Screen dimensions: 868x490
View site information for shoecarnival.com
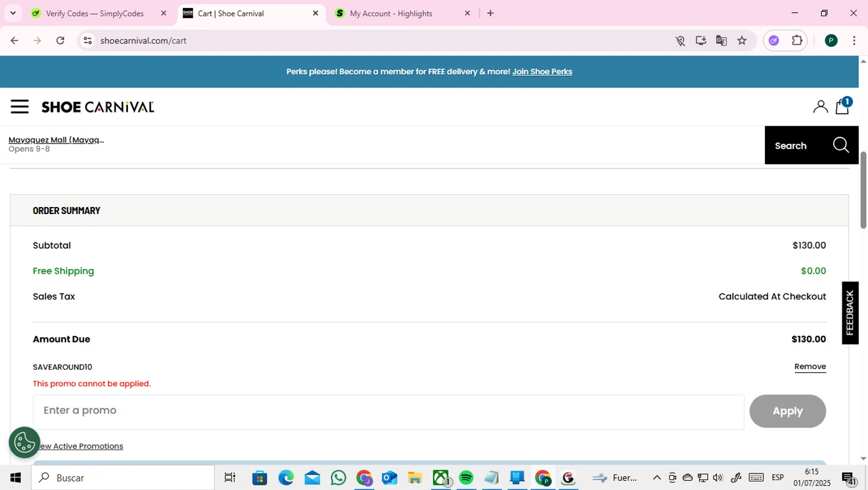pos(88,40)
